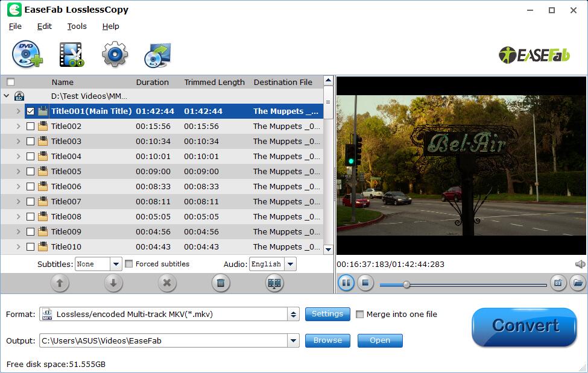Click the title list scroll-down arrow
588x373 pixels.
point(328,249)
